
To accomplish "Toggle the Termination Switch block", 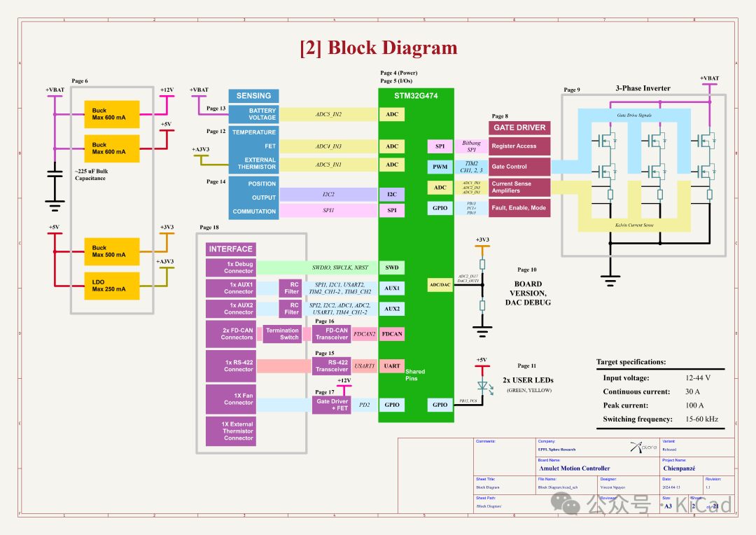I will (283, 334).
